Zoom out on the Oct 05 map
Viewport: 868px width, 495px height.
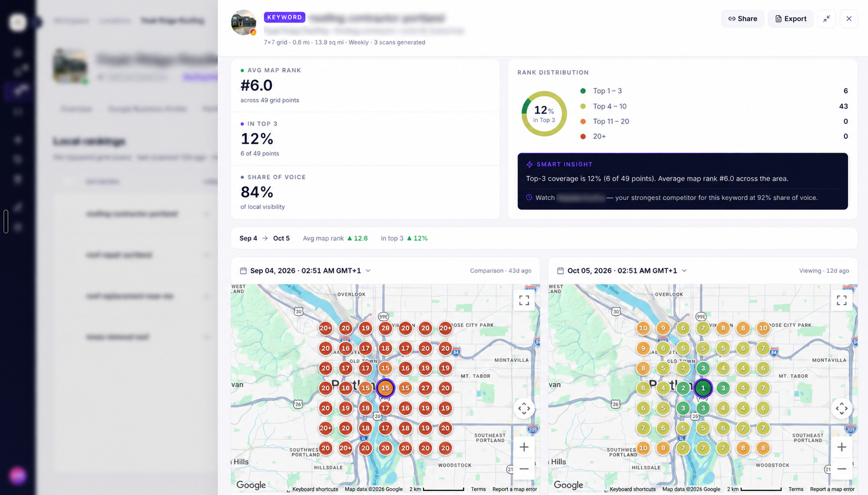click(842, 469)
